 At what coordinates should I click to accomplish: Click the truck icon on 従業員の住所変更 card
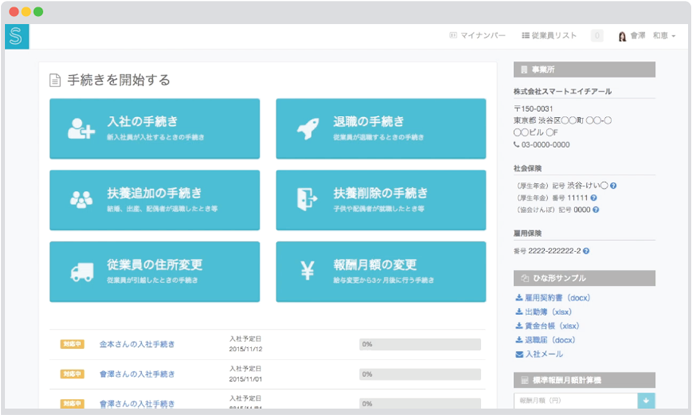point(82,272)
